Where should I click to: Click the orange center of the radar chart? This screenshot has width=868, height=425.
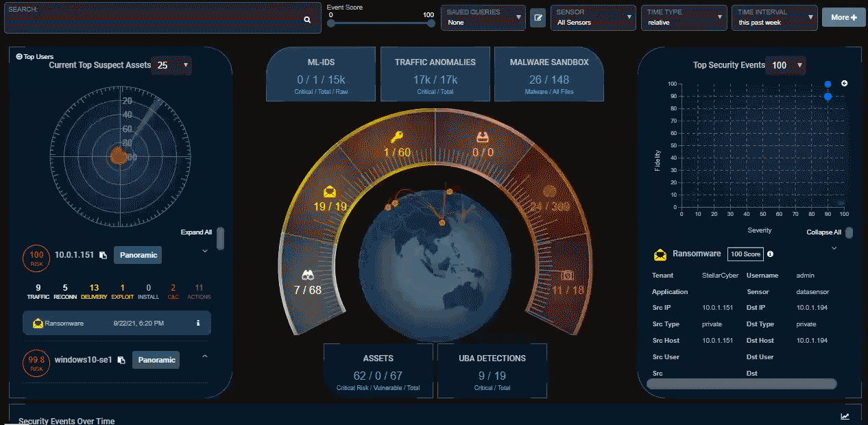118,157
